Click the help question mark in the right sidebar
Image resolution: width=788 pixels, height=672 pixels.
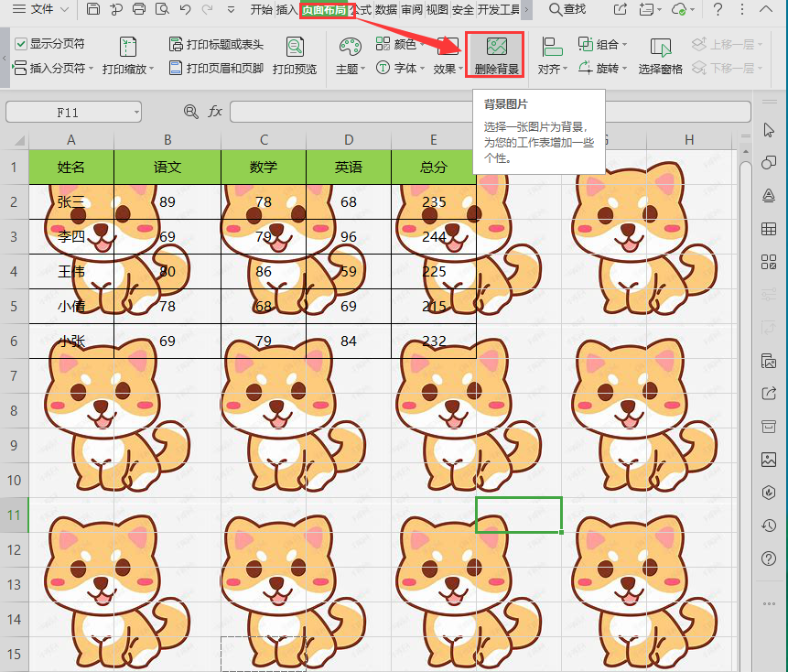tap(769, 558)
